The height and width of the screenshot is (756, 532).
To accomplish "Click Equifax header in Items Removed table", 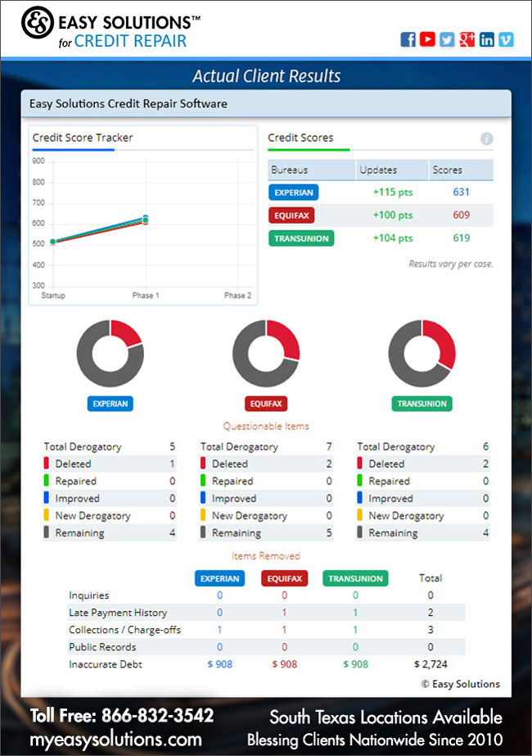I will tap(285, 578).
